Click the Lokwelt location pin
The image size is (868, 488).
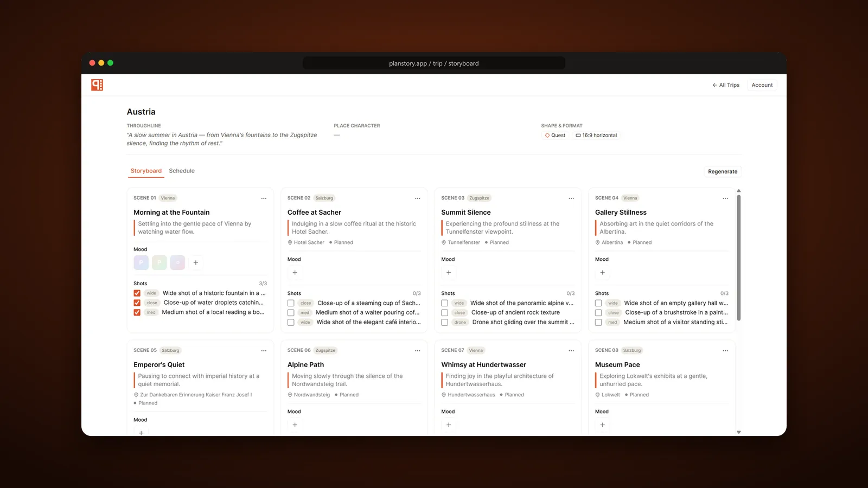coord(597,395)
